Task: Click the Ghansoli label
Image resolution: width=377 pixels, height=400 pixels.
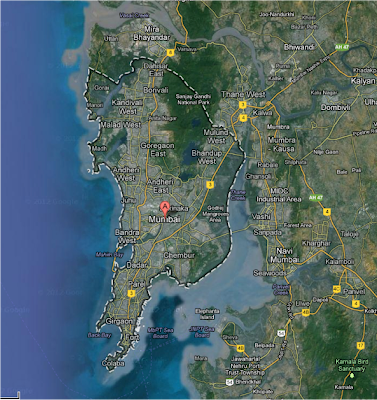Action: pyautogui.click(x=258, y=176)
